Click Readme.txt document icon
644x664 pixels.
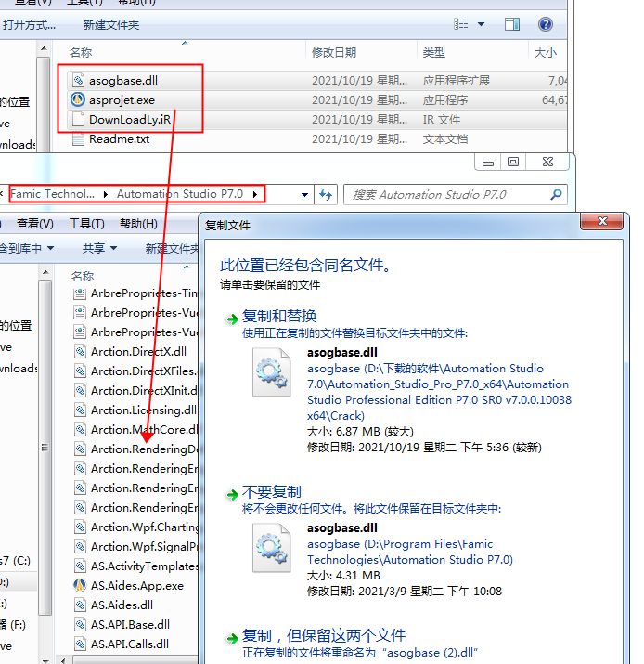78,139
